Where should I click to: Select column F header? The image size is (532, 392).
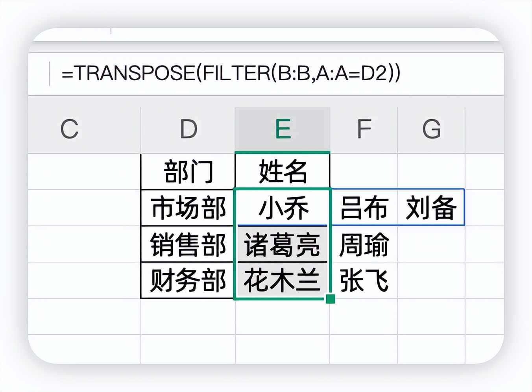(x=364, y=129)
